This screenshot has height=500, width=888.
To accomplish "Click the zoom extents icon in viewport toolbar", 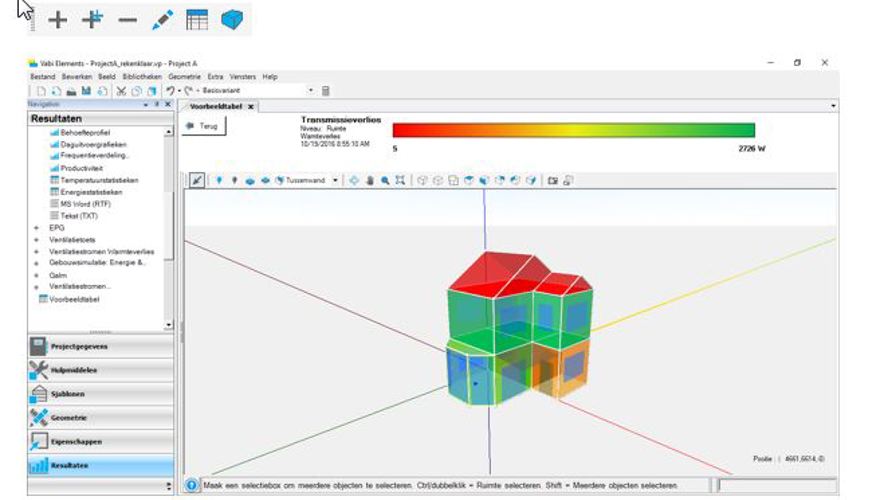I will (400, 180).
